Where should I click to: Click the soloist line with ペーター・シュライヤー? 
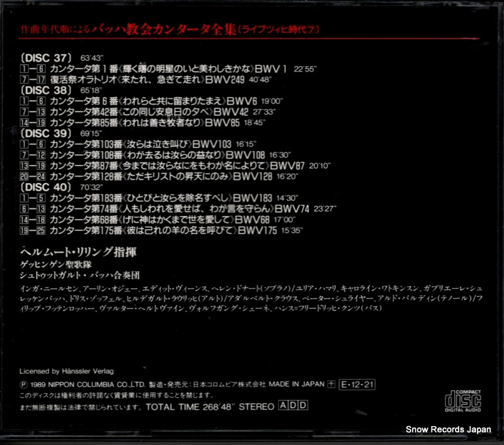[x=251, y=298]
